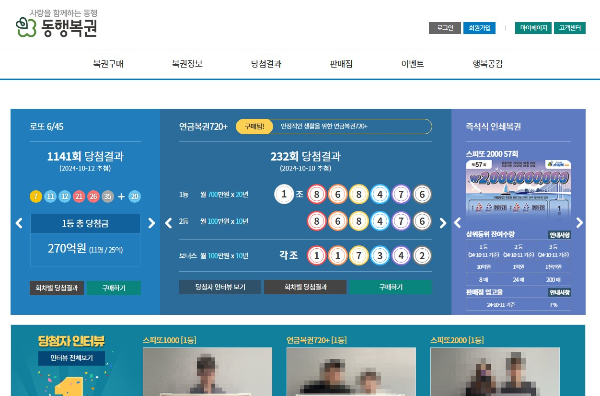The width and height of the screenshot is (600, 396).
Task: Click 회차별 당첨결과 in the 로또 6/45 panel
Action: click(57, 288)
